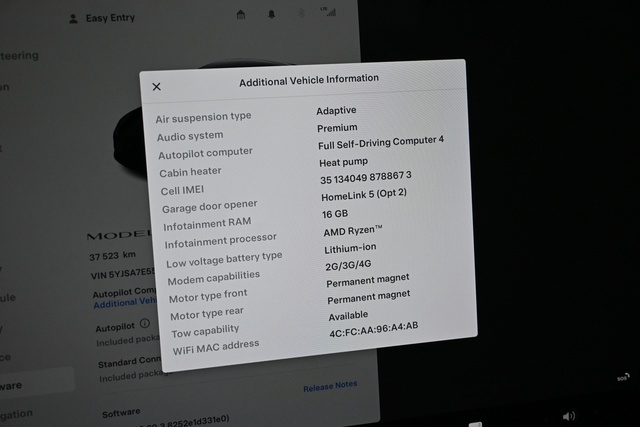
Task: Select the Motor type rear label
Action: click(207, 314)
